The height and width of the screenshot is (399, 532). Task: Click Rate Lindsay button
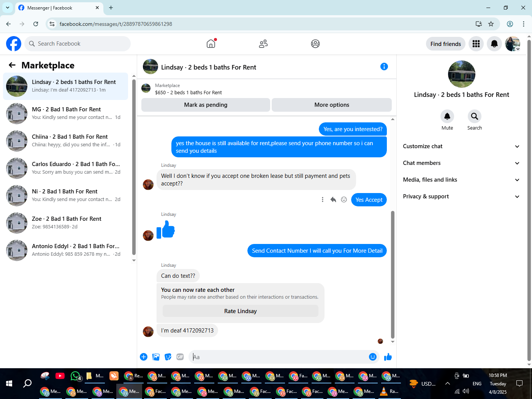click(x=241, y=311)
